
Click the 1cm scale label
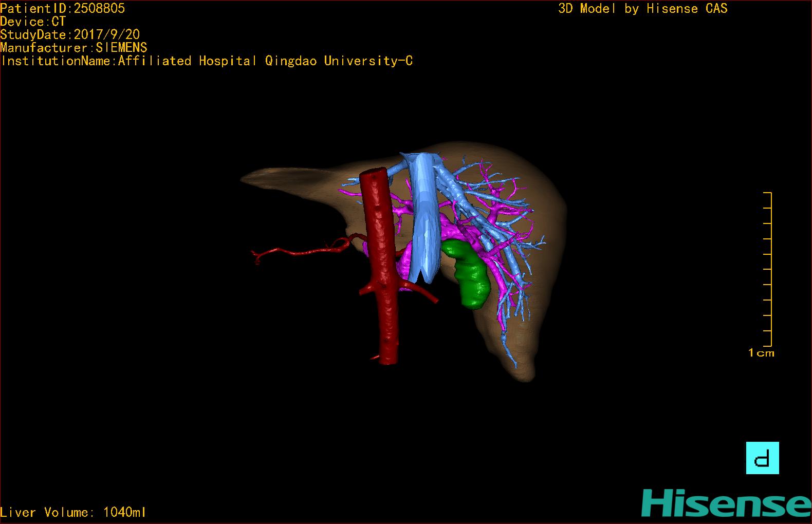click(761, 353)
